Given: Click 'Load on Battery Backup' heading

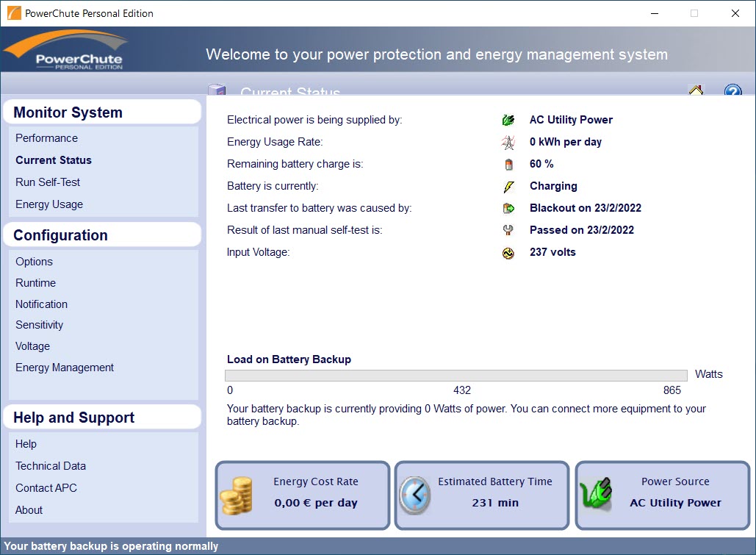Looking at the screenshot, I should (x=289, y=359).
